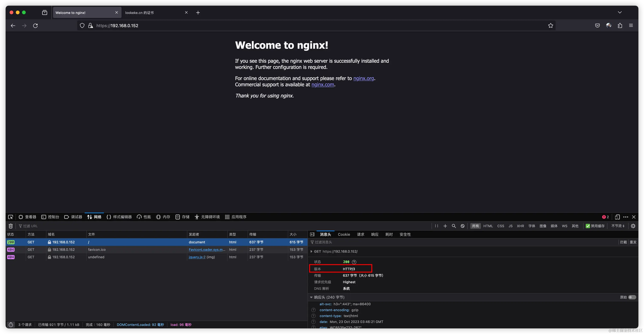Open devtools more options menu

(x=625, y=217)
